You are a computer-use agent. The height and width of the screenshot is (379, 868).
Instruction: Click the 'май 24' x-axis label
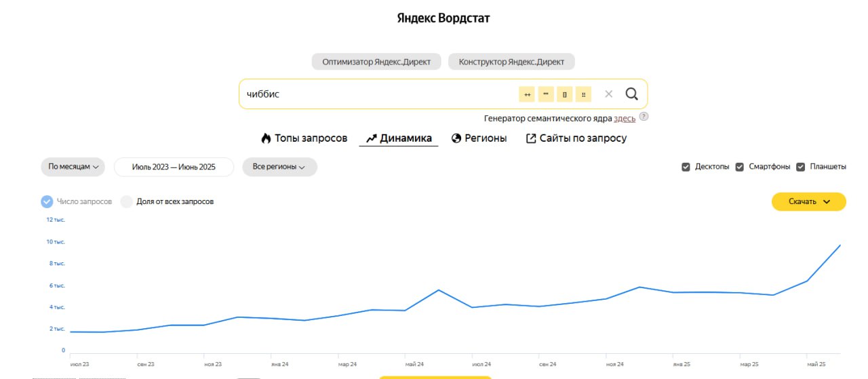tap(414, 365)
